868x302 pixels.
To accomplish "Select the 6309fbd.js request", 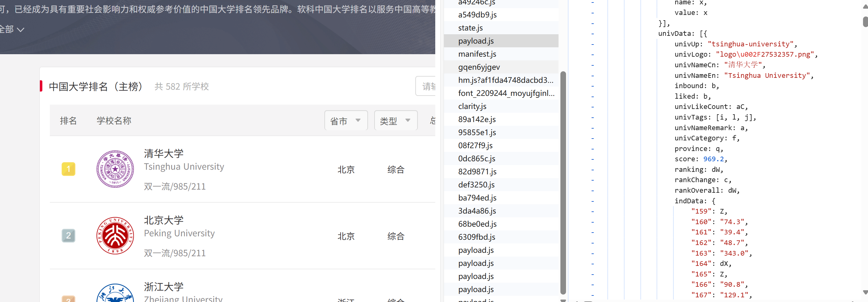I will click(501, 237).
